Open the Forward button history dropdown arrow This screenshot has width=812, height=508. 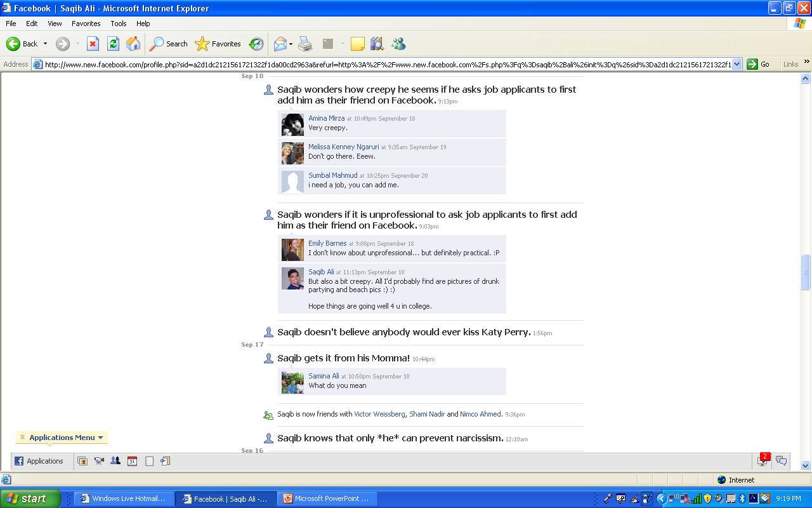pos(77,44)
